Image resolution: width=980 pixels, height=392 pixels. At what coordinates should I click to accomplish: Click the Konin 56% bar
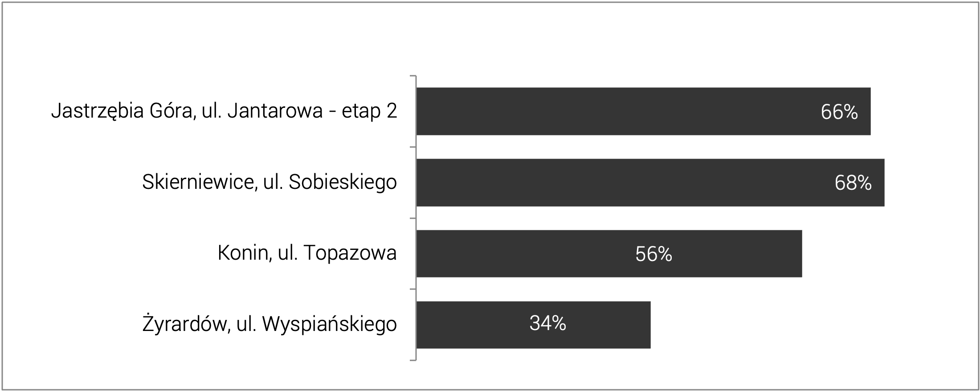[x=609, y=253]
